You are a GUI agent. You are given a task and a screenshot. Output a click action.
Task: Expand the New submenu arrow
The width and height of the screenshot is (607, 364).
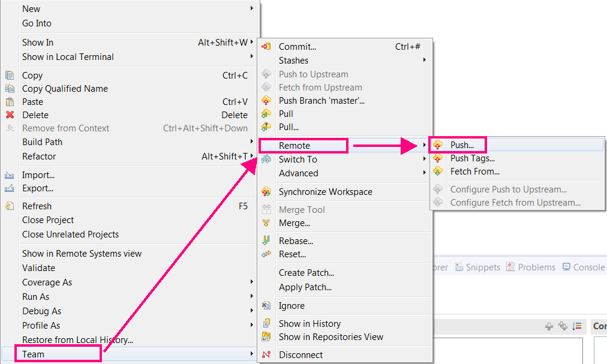pos(252,8)
